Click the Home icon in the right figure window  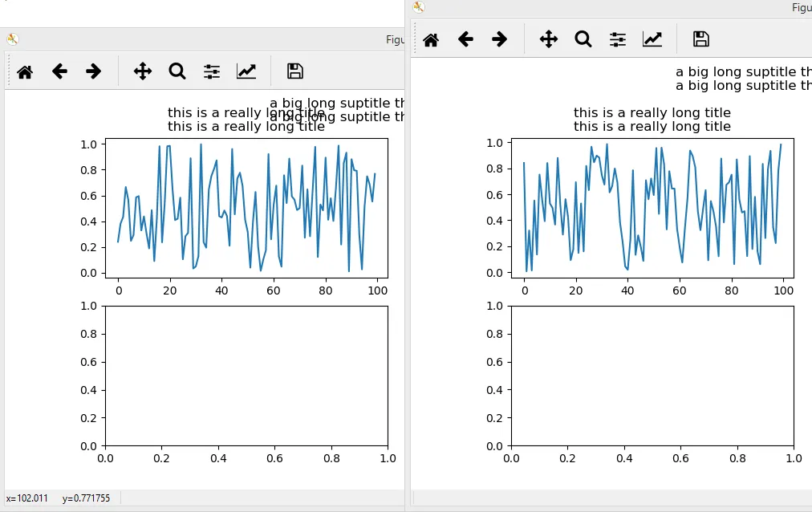pyautogui.click(x=431, y=39)
